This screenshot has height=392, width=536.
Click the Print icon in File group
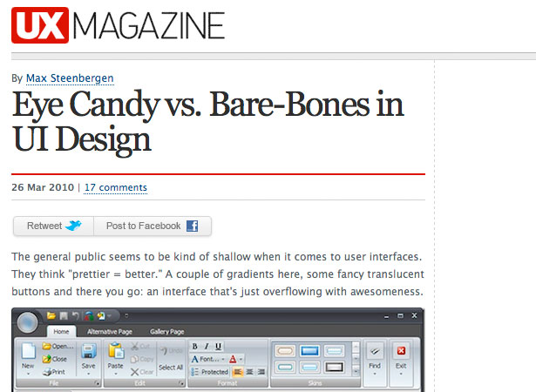tap(54, 372)
